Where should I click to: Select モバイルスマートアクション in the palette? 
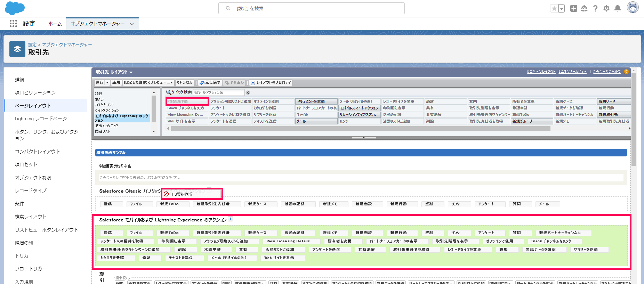click(x=360, y=108)
